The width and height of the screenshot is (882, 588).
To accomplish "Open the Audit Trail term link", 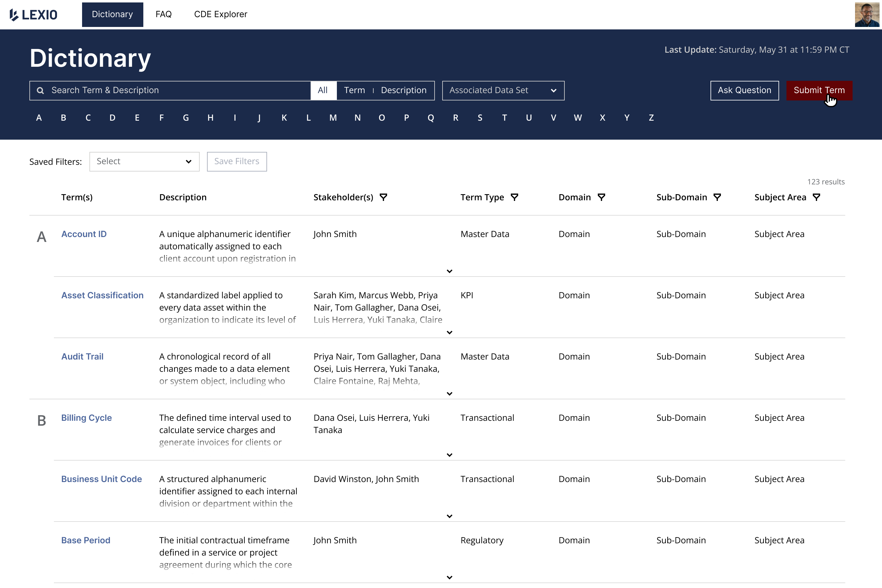I will pyautogui.click(x=82, y=356).
